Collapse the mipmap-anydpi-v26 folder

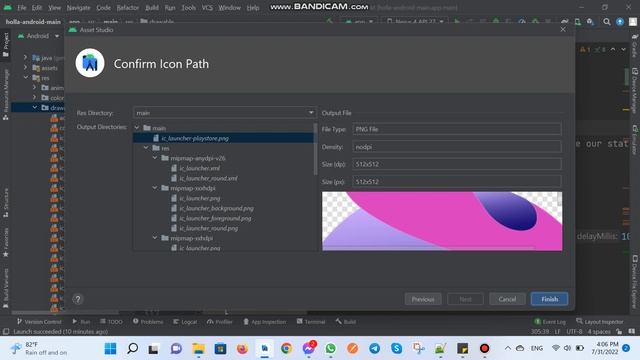click(x=155, y=158)
